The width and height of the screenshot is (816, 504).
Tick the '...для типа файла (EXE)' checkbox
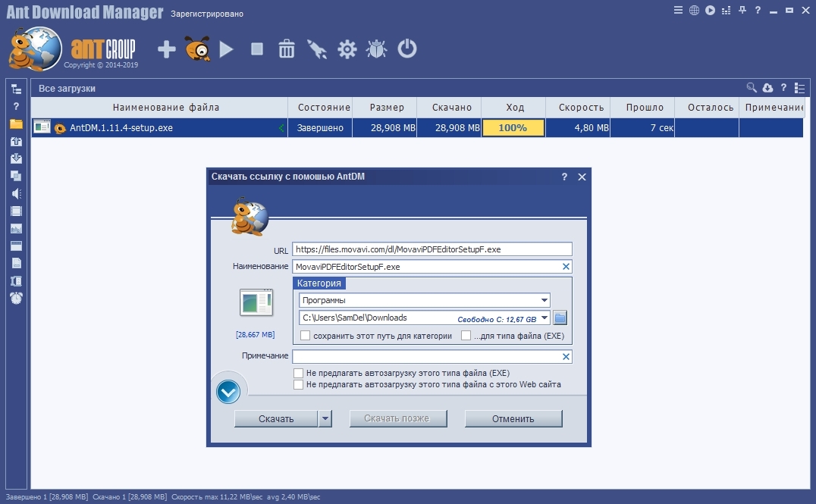(466, 336)
